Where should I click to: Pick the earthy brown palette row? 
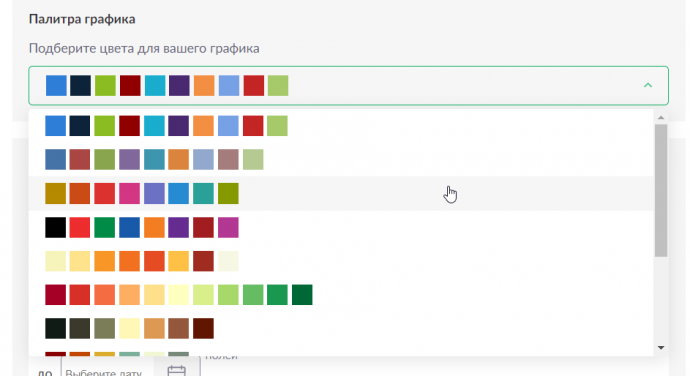click(341, 328)
